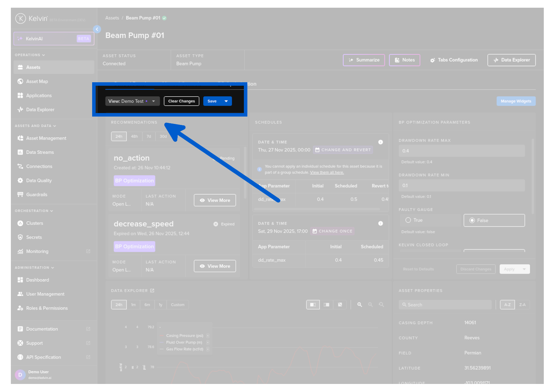
Task: Collapse the sidebar with the chevron button
Action: [97, 29]
